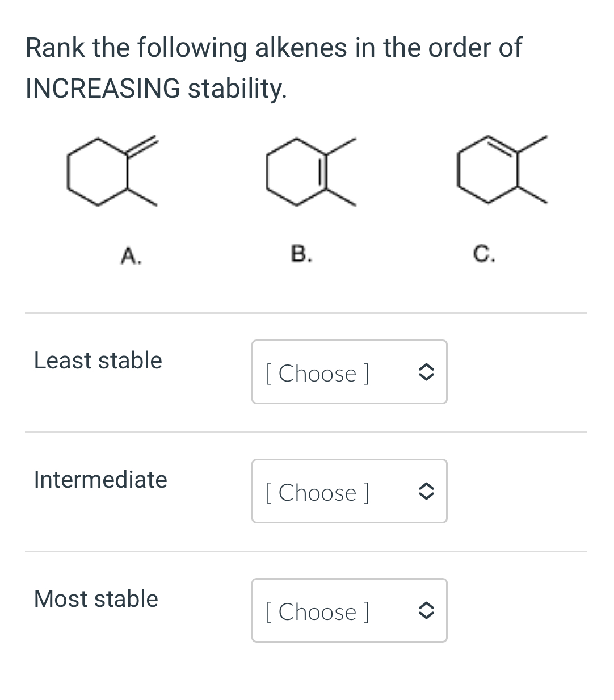This screenshot has height=700, width=614.
Task: Click the chevron icon beside the Least stable selector
Action: point(427,372)
